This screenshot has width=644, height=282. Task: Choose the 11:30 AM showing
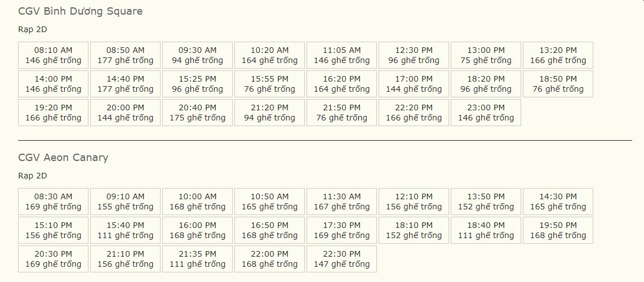(x=341, y=202)
